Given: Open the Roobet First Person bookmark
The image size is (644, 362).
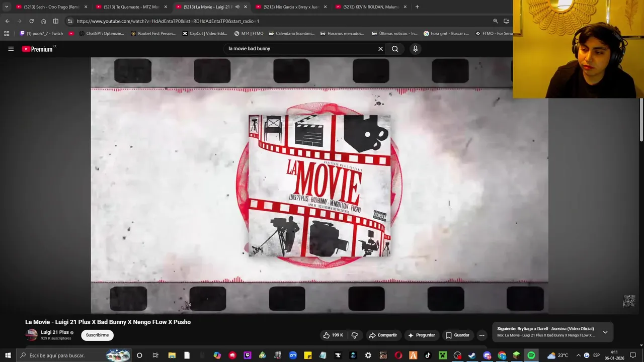Looking at the screenshot, I should click(153, 34).
